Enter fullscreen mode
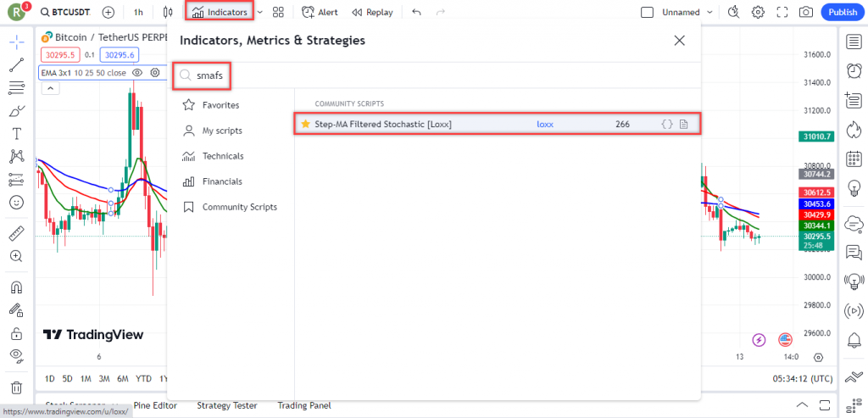This screenshot has height=418, width=868. coord(782,12)
